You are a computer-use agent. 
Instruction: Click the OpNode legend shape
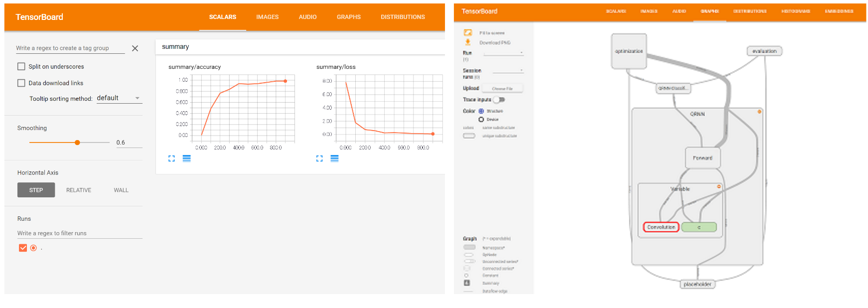(x=469, y=254)
